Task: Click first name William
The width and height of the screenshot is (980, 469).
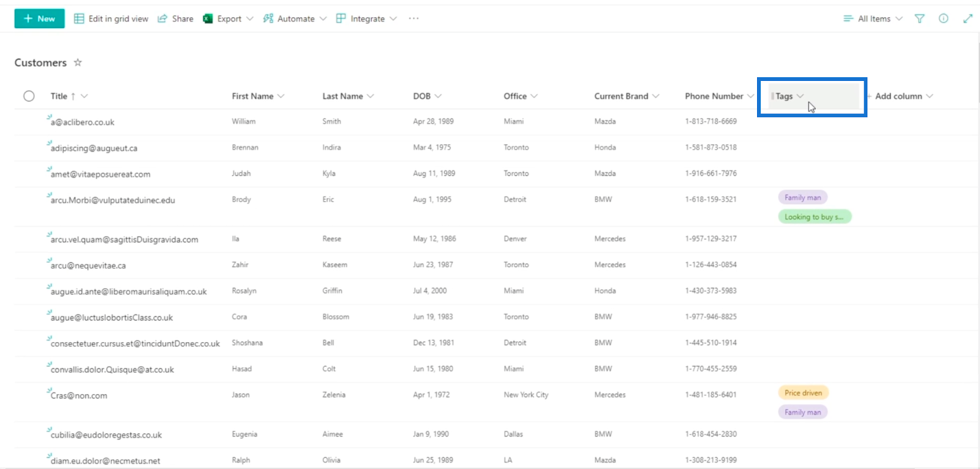Action: pos(244,121)
